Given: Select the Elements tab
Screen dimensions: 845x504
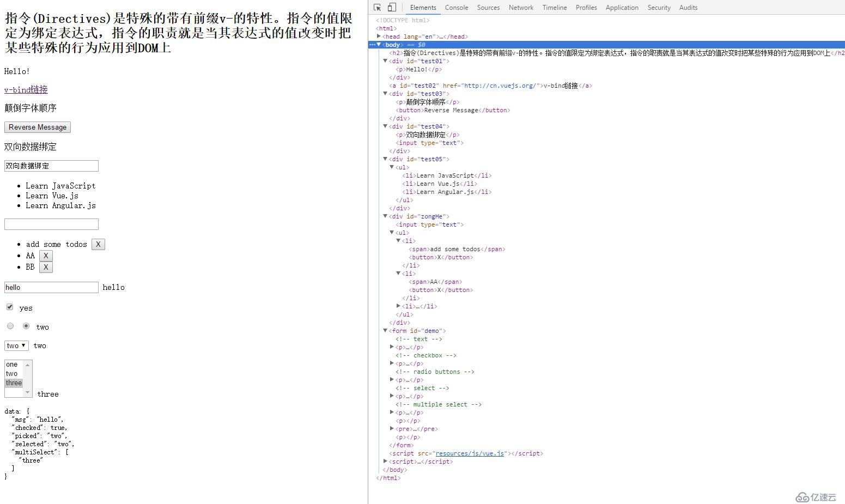Looking at the screenshot, I should pyautogui.click(x=423, y=8).
